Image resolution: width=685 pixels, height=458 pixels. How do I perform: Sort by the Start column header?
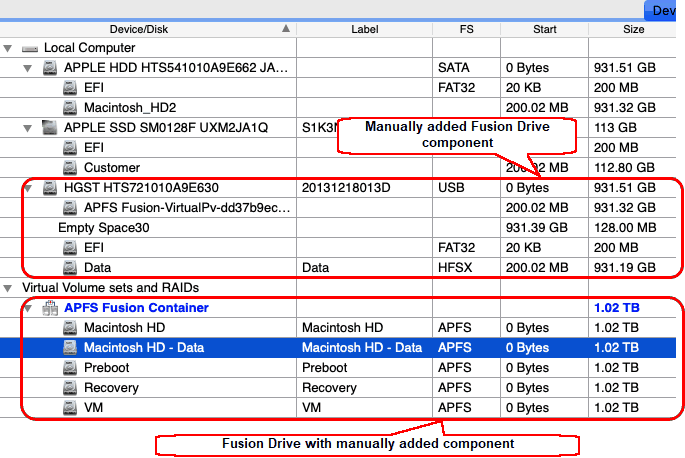(x=544, y=29)
